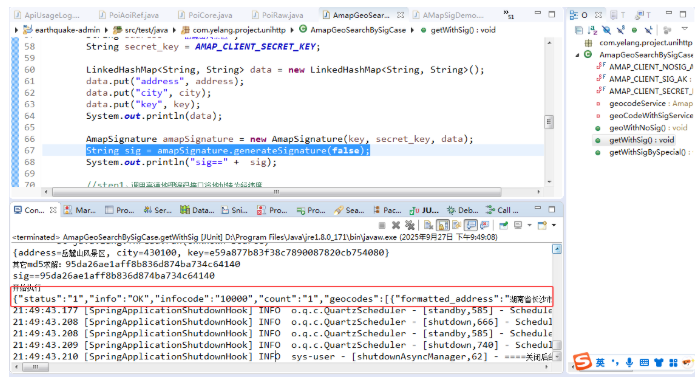Open the Data Source Explorer view tab
The width and height of the screenshot is (700, 385).
pyautogui.click(x=197, y=210)
